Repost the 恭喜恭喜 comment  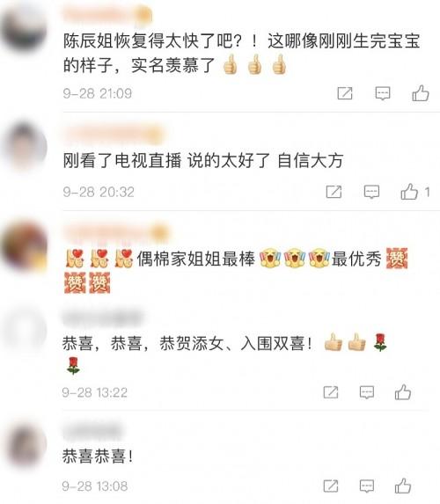pos(331,486)
